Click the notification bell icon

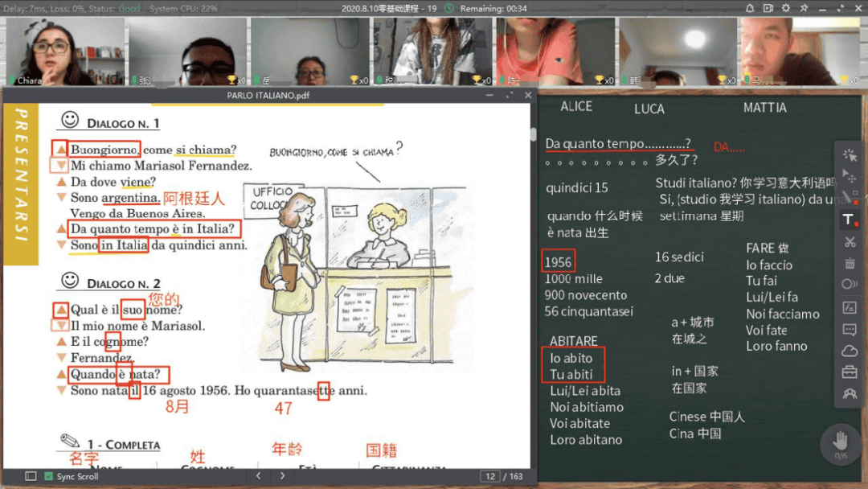(750, 8)
